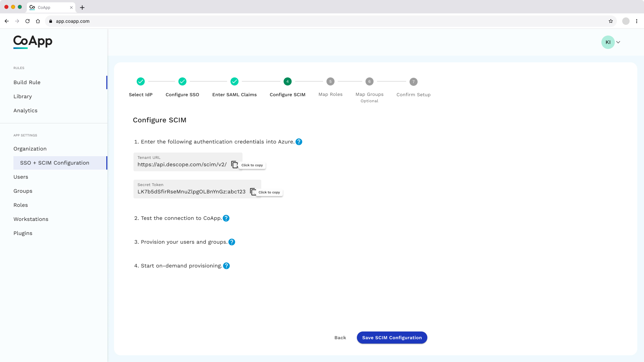Select step 5 Map Roles circle
644x362 pixels.
tap(330, 81)
